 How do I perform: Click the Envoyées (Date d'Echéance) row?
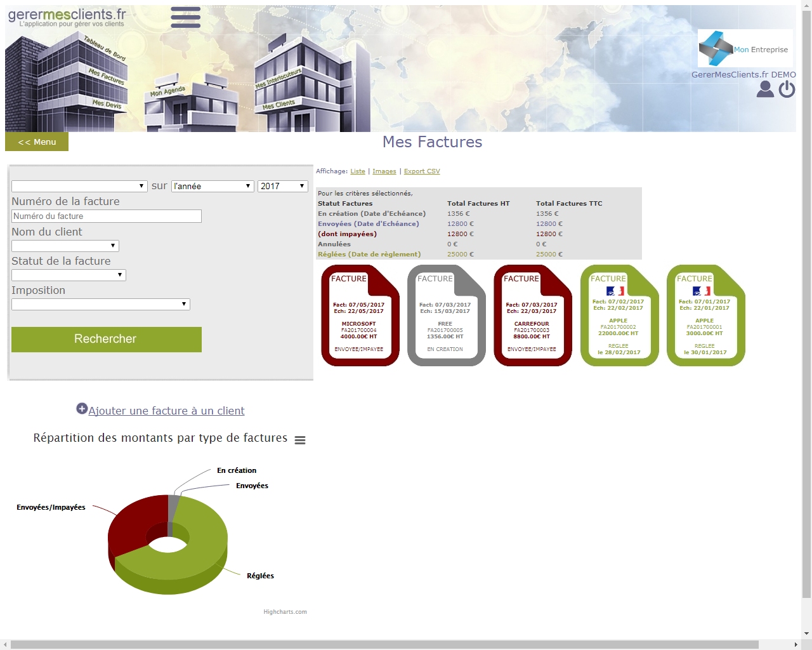[x=479, y=223]
